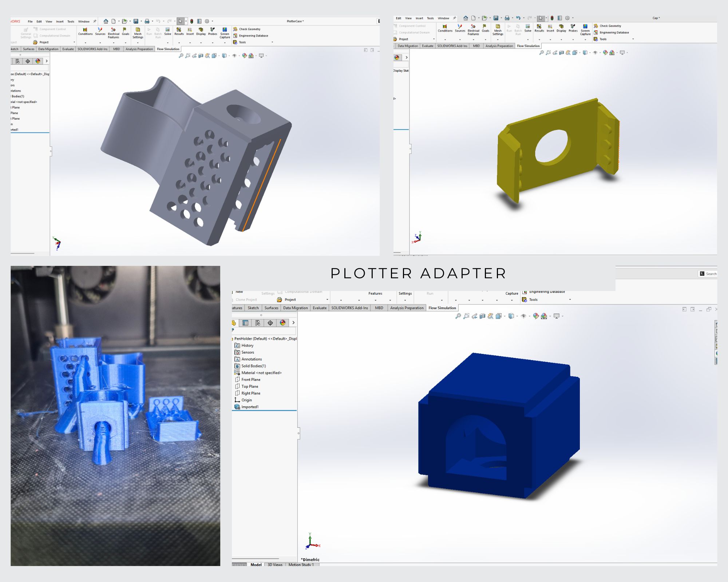Screen dimensions: 728x582
Task: Click Conditions tool in PlotterCase ribbon
Action: click(x=85, y=32)
